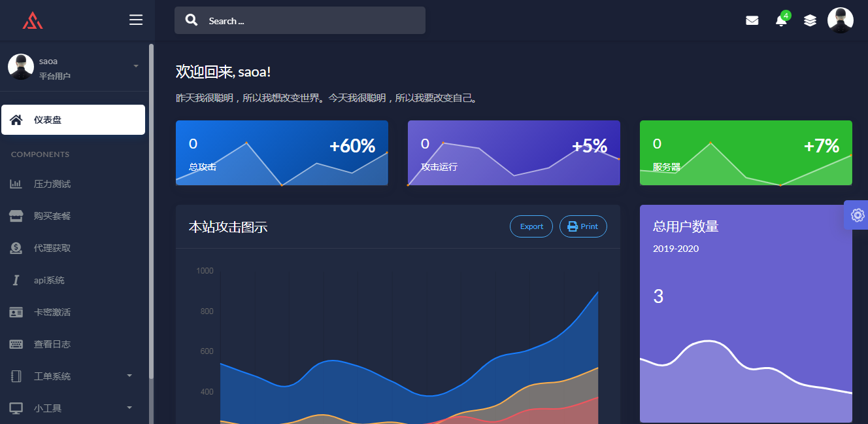The width and height of the screenshot is (868, 424).
Task: Expand the saoa user profile dropdown
Action: point(135,66)
